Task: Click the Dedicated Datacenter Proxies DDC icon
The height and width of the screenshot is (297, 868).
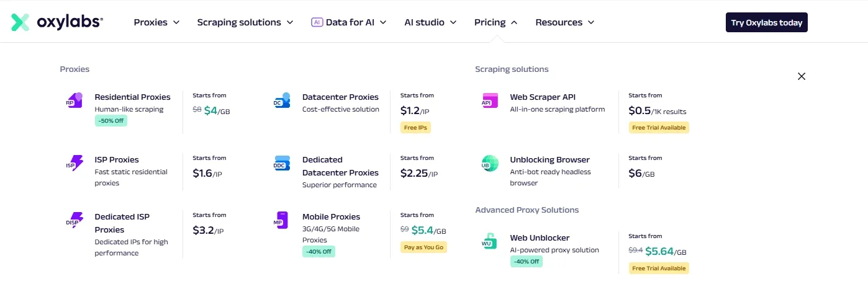Action: click(x=282, y=163)
